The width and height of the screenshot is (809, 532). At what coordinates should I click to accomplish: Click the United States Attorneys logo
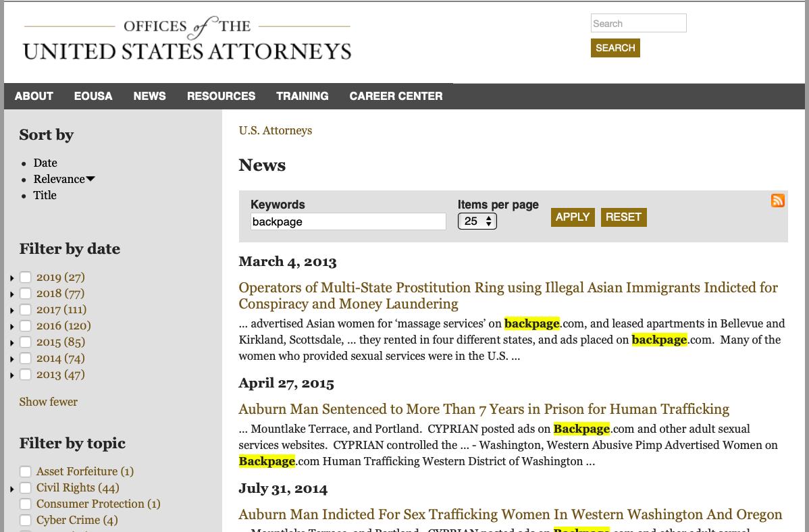tap(187, 39)
